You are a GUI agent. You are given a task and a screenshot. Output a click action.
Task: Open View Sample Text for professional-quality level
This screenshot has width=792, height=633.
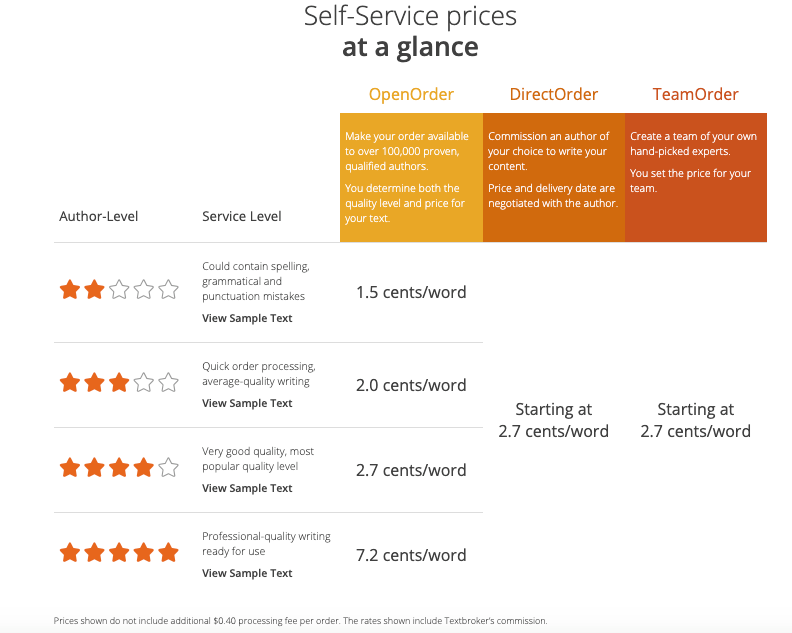tap(247, 573)
